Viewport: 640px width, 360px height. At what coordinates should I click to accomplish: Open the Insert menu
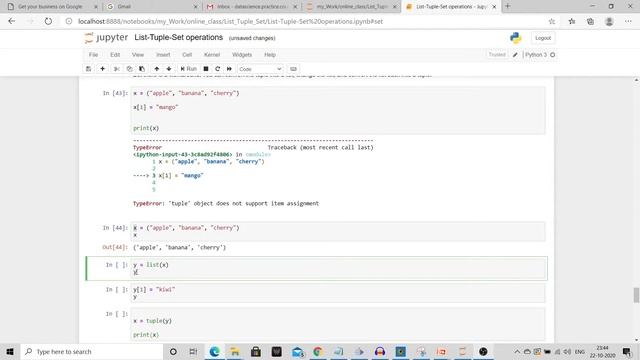point(163,55)
